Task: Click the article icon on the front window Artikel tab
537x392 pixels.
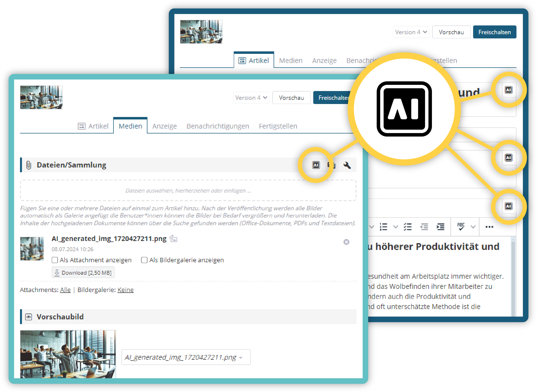Action: click(x=82, y=126)
